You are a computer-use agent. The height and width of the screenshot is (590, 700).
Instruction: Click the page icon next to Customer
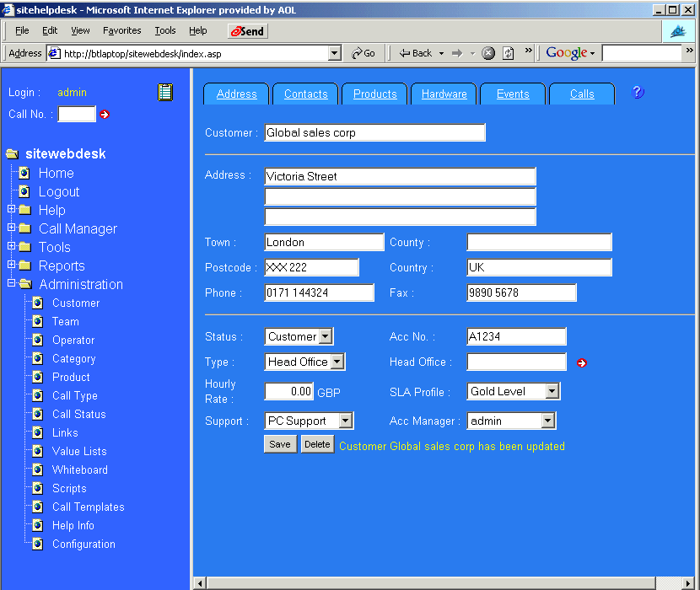pos(38,303)
